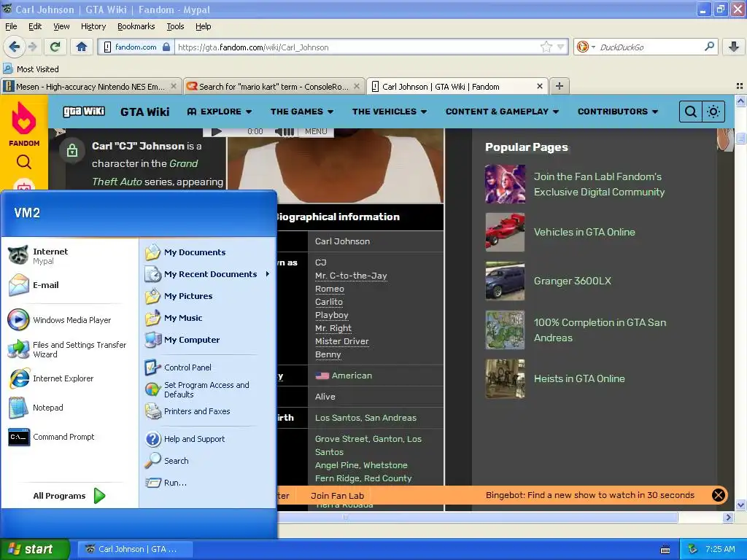Follow the Los Santos, San Andreas link
Screen dimensions: 747x560
(x=365, y=418)
